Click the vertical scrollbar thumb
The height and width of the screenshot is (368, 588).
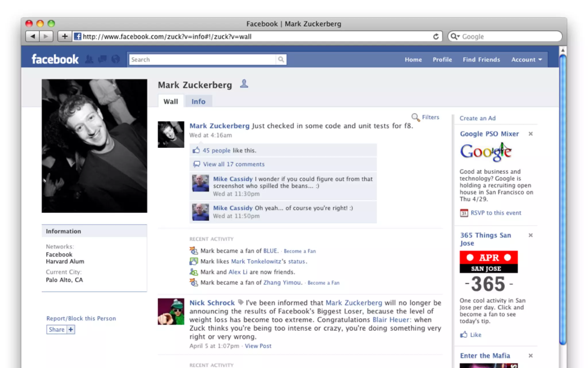point(563,199)
